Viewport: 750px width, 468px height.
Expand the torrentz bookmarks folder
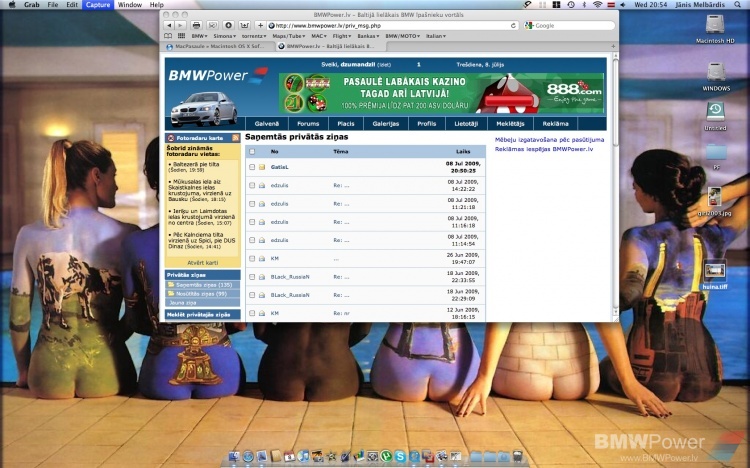pos(254,36)
